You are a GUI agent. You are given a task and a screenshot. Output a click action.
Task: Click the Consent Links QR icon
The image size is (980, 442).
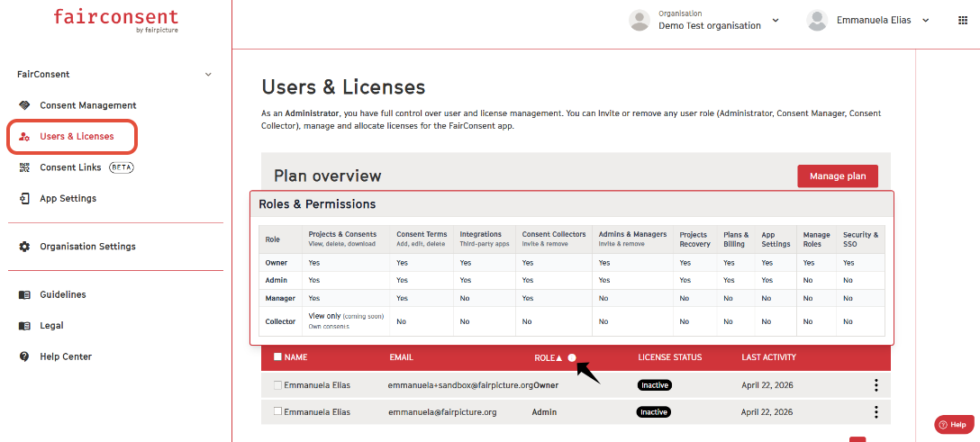point(24,167)
